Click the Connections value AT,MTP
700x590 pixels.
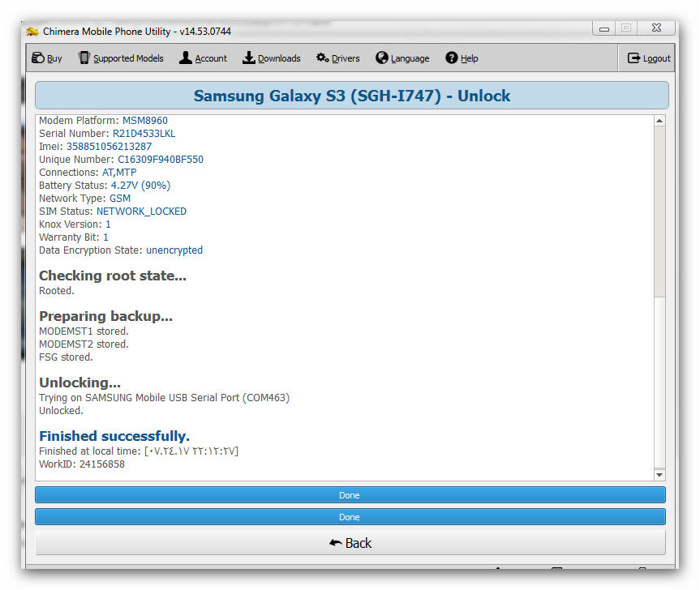point(119,172)
